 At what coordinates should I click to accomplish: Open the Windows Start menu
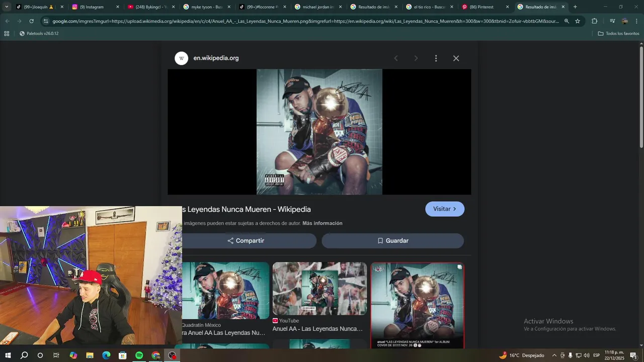click(x=8, y=355)
